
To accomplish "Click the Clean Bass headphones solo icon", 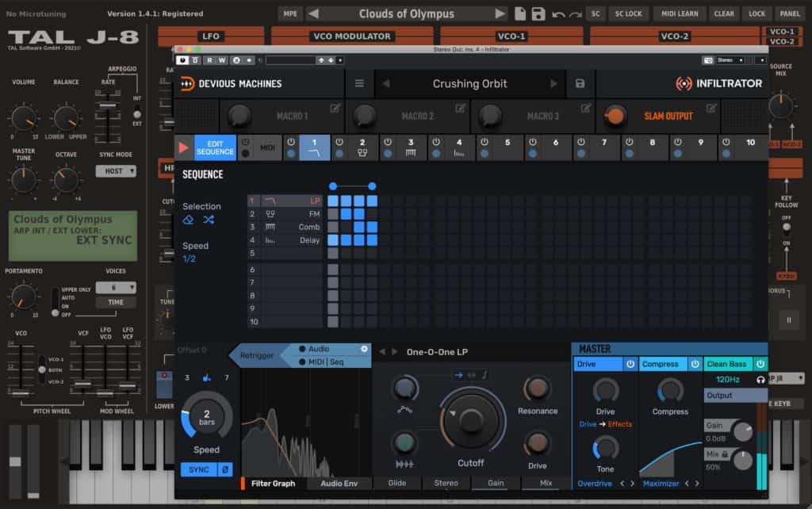I will click(x=760, y=380).
